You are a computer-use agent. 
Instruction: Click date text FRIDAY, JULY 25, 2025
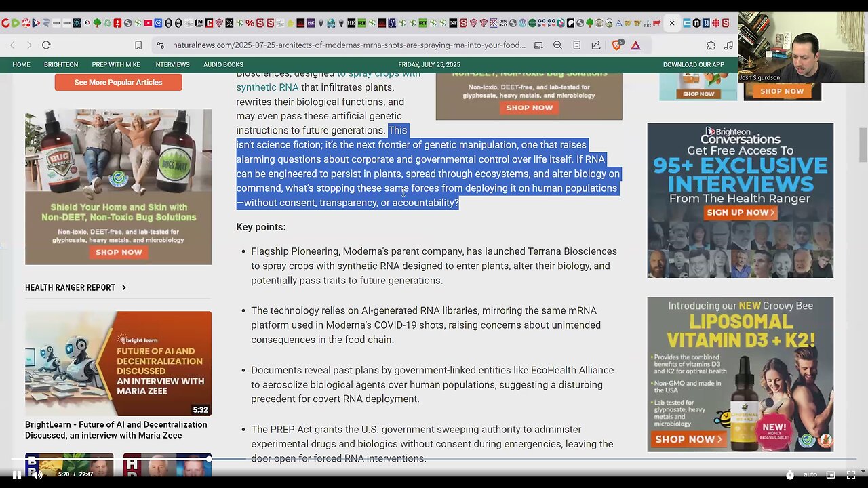429,65
